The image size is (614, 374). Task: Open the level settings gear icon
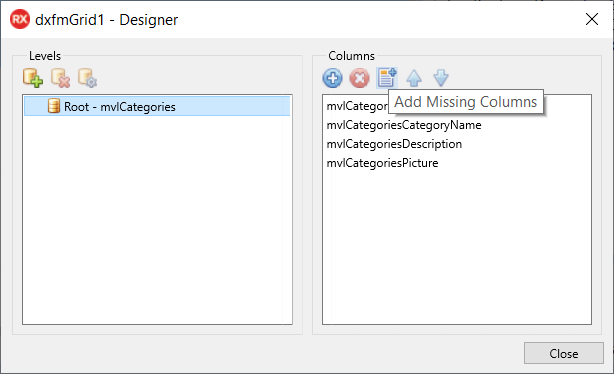tap(87, 78)
